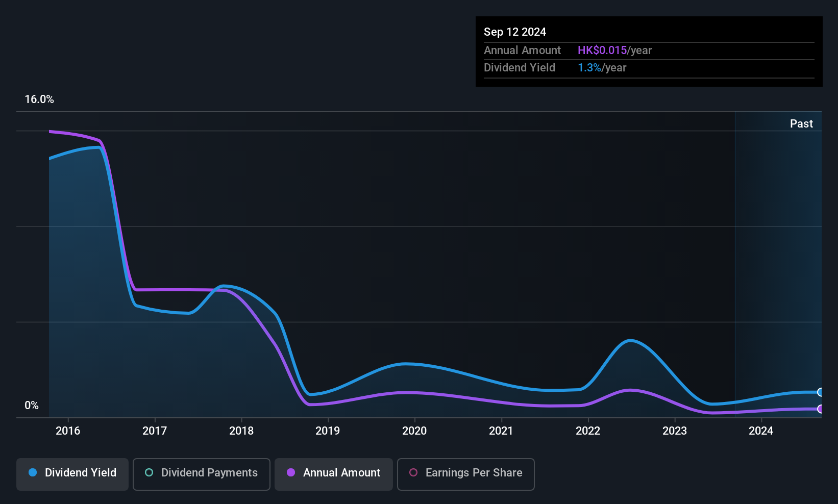Image resolution: width=838 pixels, height=504 pixels.
Task: Click the 2016 x-axis label
Action: [x=68, y=431]
